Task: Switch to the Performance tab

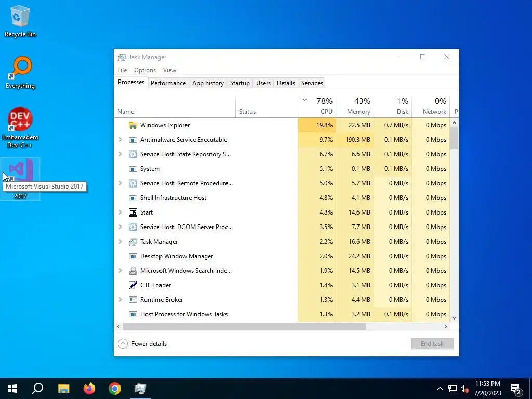Action: click(168, 83)
